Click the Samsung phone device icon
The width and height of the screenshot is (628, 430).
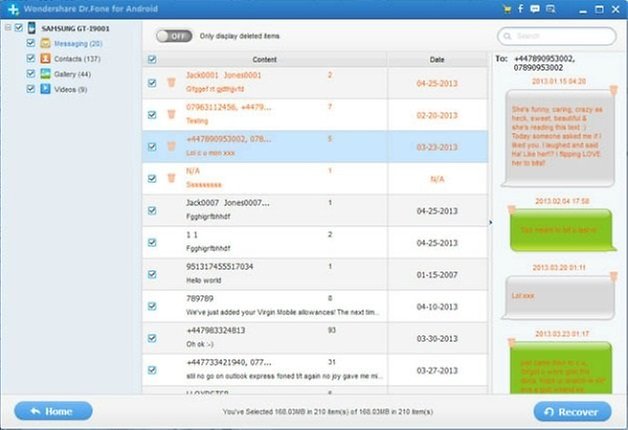click(x=32, y=28)
